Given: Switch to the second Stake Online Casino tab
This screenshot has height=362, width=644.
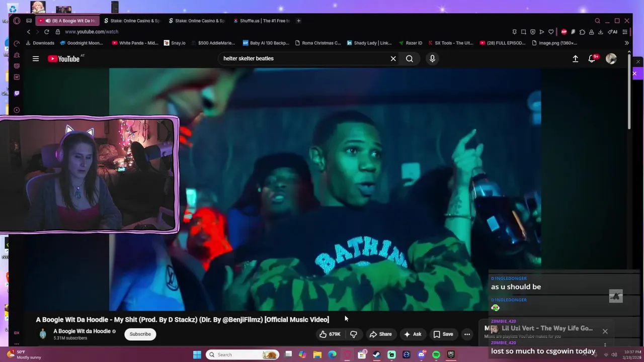Looking at the screenshot, I should [x=197, y=21].
